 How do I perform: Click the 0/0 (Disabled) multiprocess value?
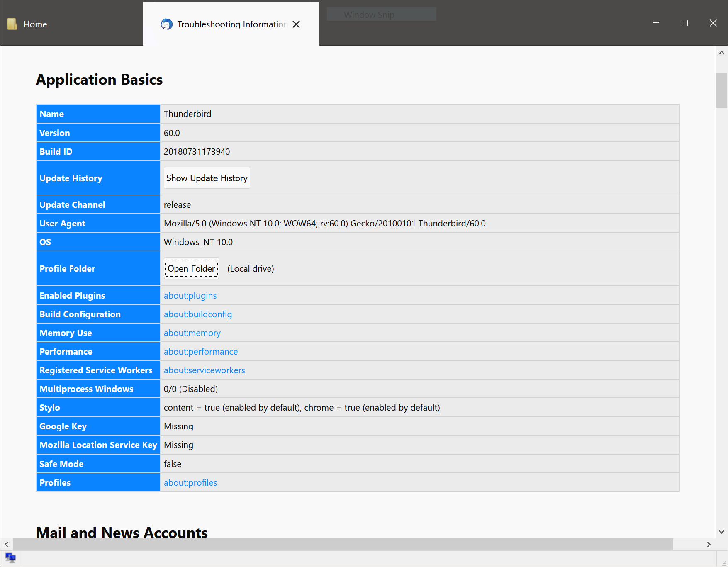pos(191,389)
